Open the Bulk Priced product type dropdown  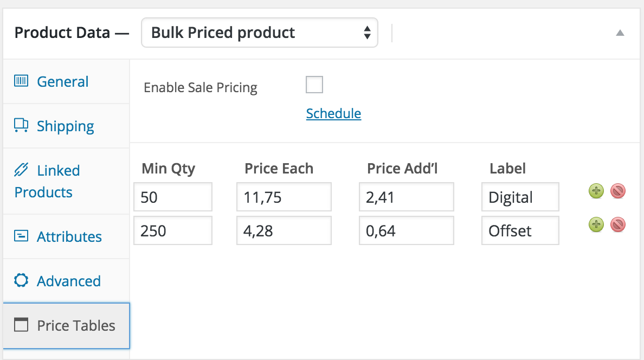[259, 33]
